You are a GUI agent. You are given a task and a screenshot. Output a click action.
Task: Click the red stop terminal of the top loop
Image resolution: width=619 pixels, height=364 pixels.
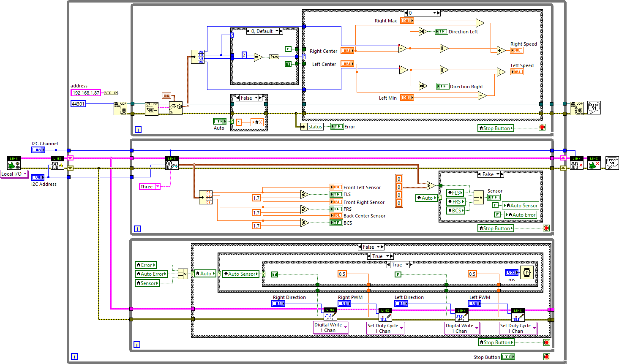coord(542,127)
